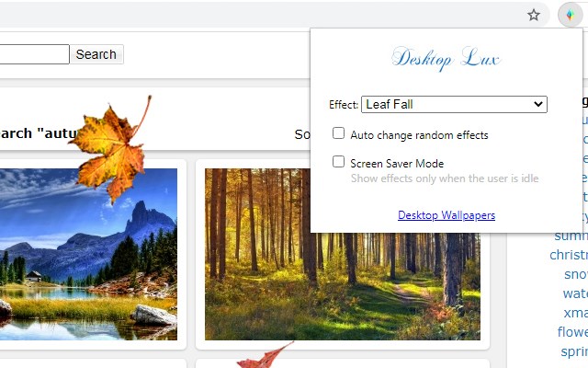Screen dimensions: 588x368
Task: Select the water tag link
Action: tap(575, 293)
